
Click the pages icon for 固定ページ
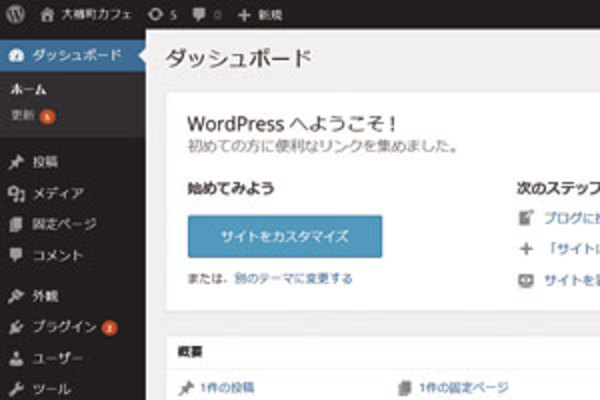click(16, 225)
